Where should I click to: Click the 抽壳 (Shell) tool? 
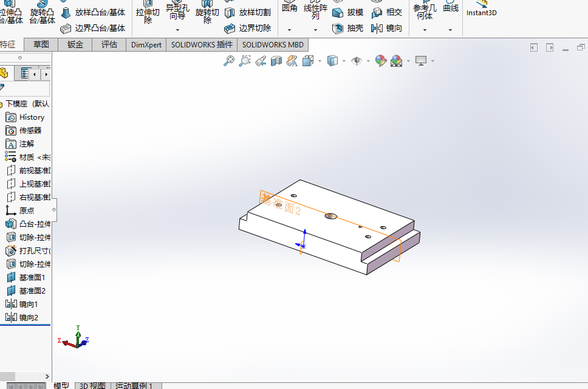coord(348,29)
